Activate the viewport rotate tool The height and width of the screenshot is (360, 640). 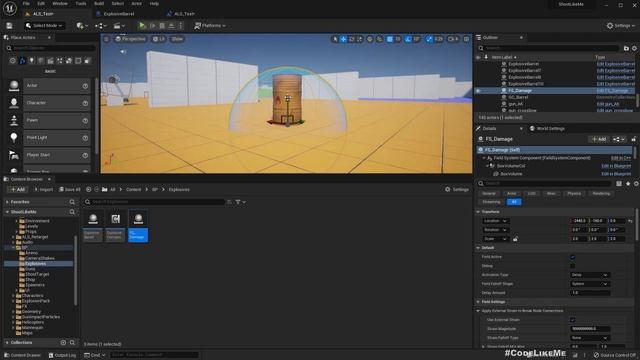[x=352, y=39]
